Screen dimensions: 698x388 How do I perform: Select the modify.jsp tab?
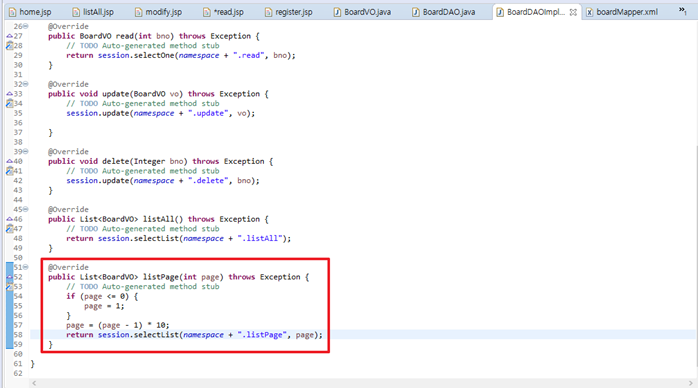158,12
